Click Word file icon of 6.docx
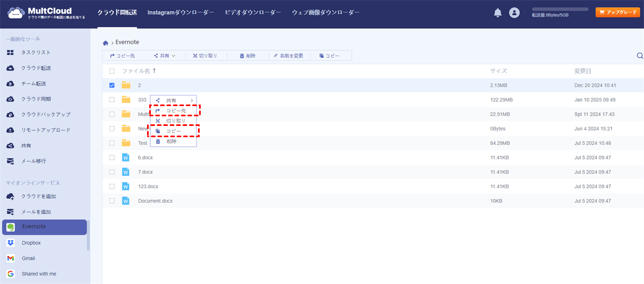 click(x=126, y=158)
